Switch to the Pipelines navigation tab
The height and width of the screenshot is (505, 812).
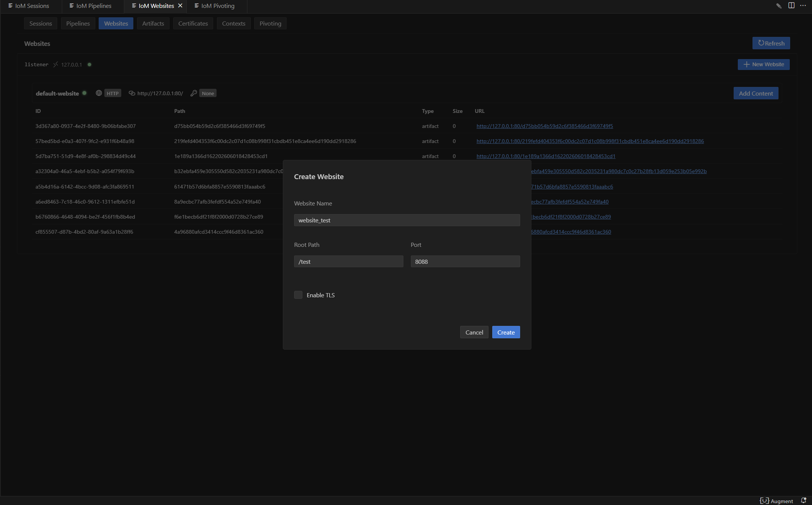coord(78,23)
